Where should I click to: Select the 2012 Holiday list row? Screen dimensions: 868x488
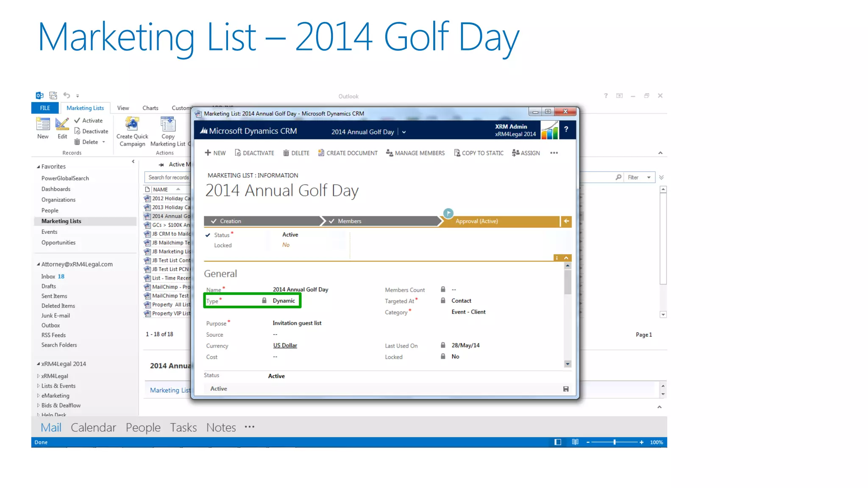(168, 198)
